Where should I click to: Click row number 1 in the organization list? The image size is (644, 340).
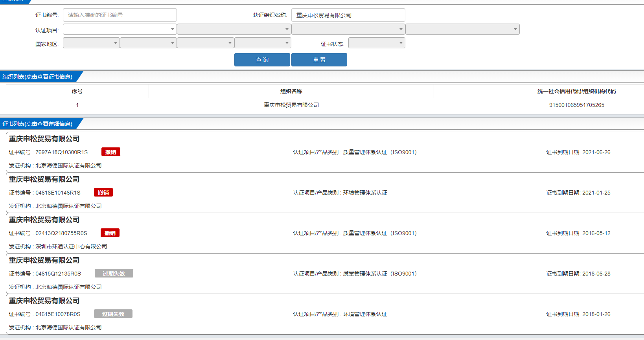tap(77, 105)
